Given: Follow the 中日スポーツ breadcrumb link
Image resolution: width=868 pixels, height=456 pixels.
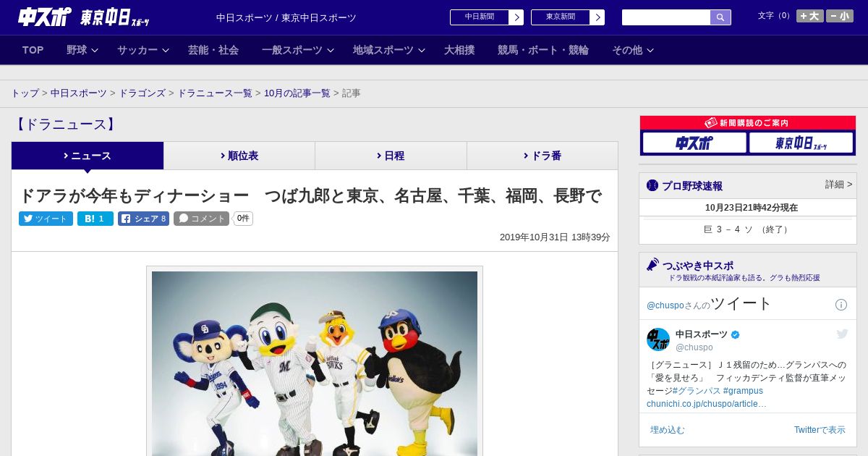Looking at the screenshot, I should (79, 93).
